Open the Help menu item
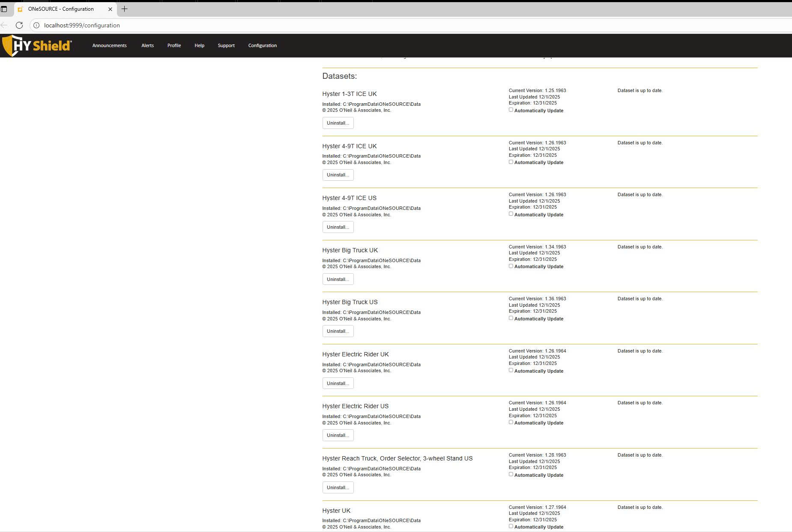 tap(199, 45)
